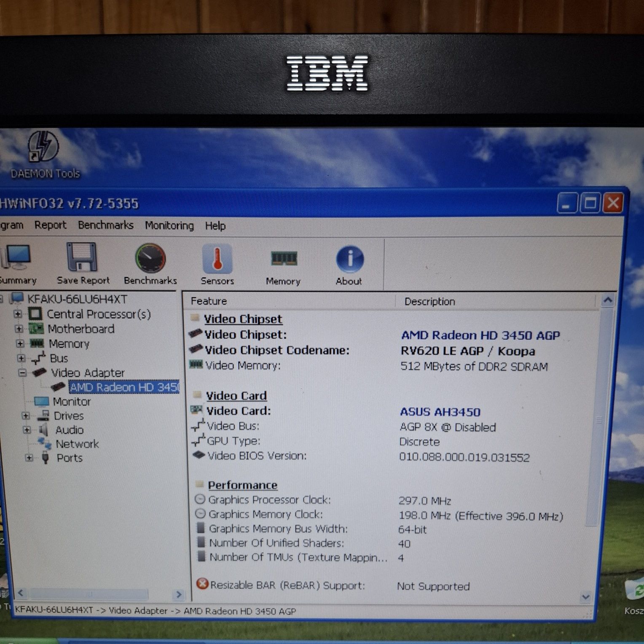Click the AMD Radeon HD 3450 AGP value
The image size is (644, 644).
coord(480,335)
